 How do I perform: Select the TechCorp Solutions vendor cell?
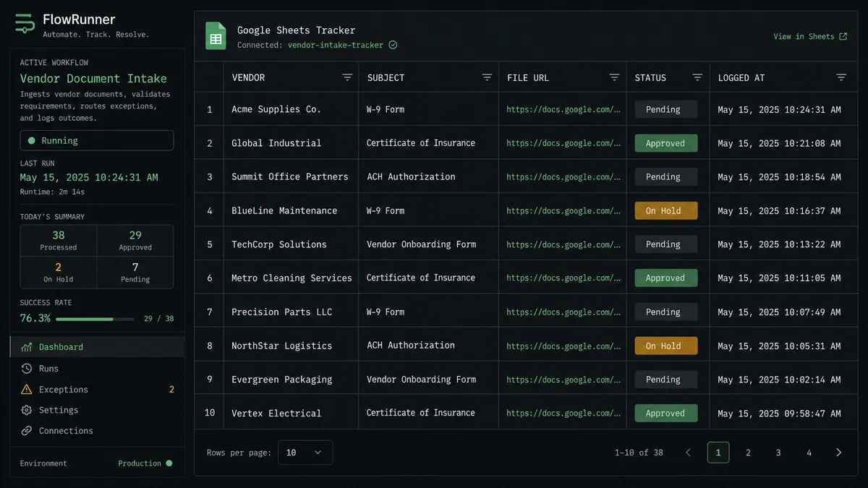(x=291, y=244)
